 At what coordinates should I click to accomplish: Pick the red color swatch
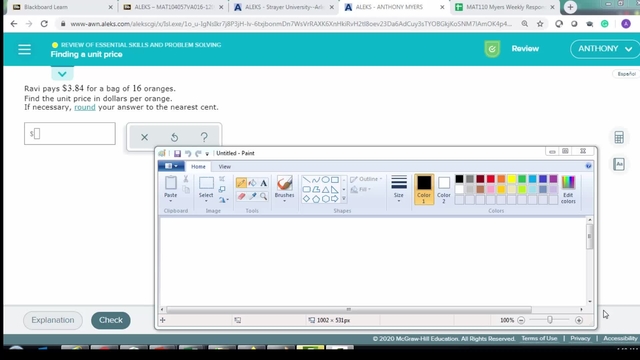[491, 179]
